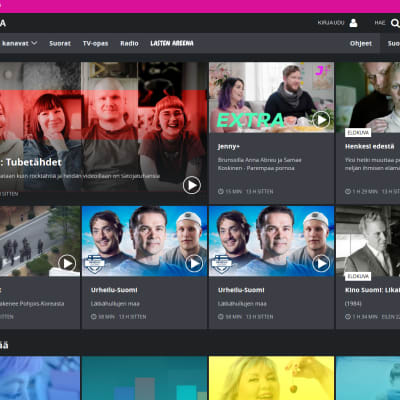This screenshot has width=400, height=400.
Task: Click the Jenny+ episode description text
Action: pyautogui.click(x=260, y=164)
